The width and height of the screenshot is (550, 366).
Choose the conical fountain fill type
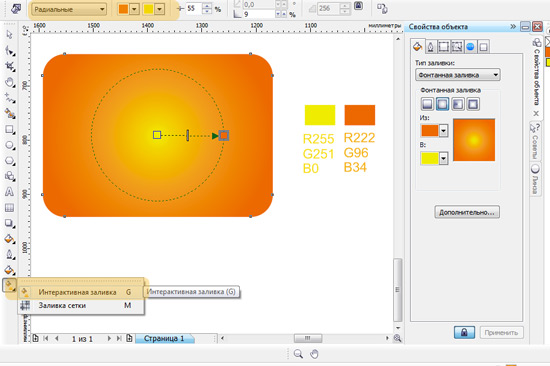[x=458, y=104]
